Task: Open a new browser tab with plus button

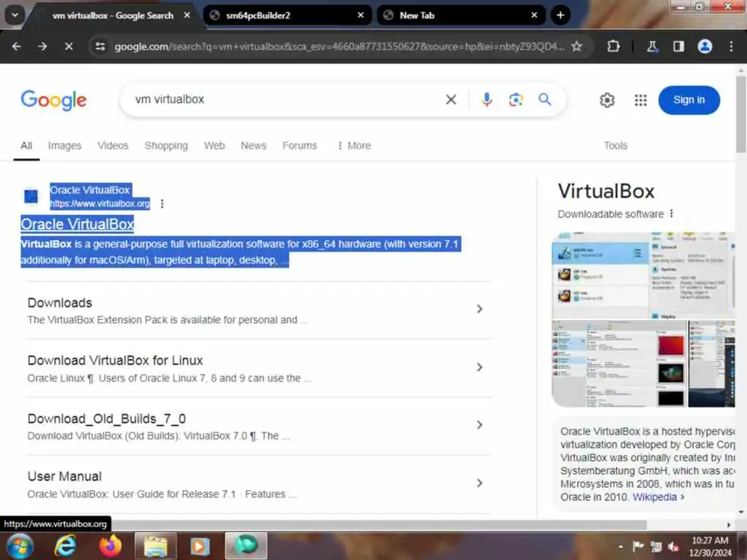Action: pos(560,15)
